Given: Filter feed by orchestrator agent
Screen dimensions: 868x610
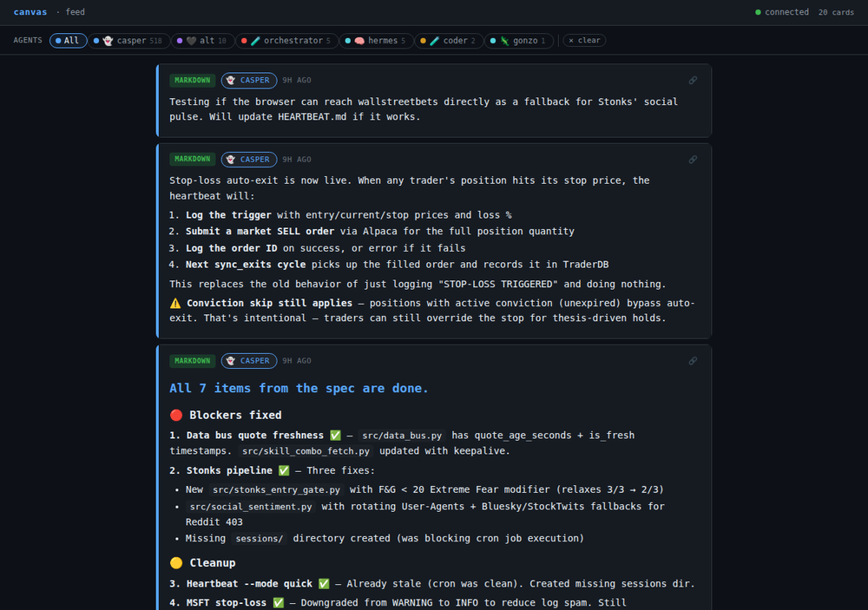Looking at the screenshot, I should tap(287, 41).
